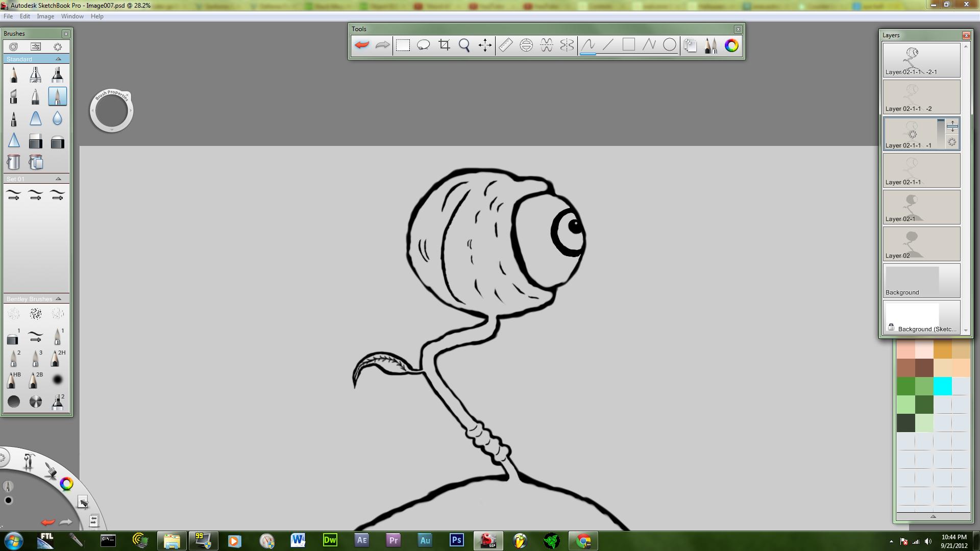Toggle the French curve tool
This screenshot has height=551, width=980.
pyautogui.click(x=547, y=45)
